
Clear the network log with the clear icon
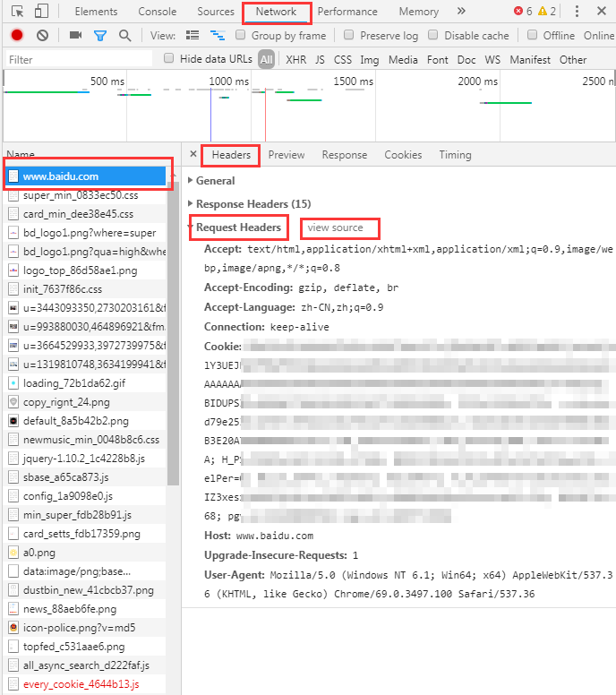pyautogui.click(x=42, y=36)
